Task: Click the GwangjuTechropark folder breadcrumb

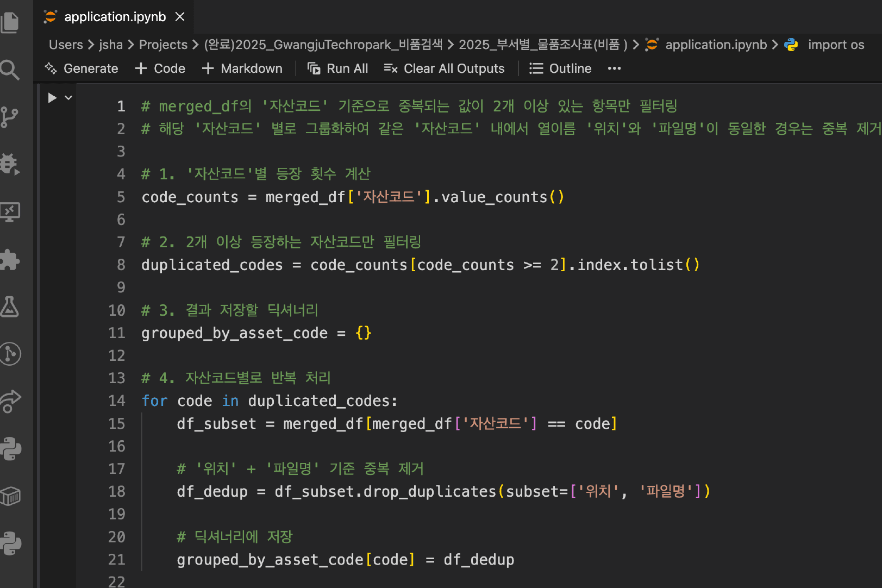Action: point(323,45)
